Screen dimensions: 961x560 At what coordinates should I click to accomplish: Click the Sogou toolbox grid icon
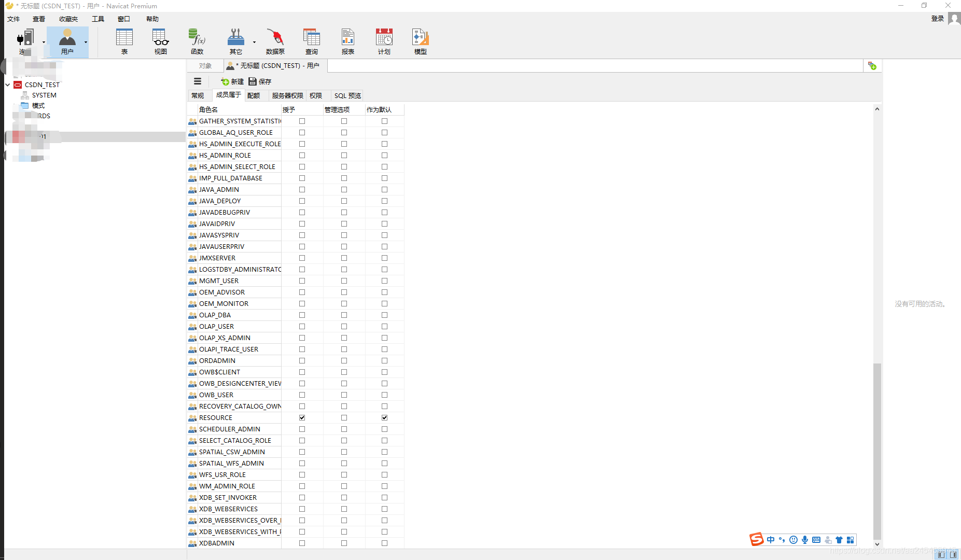851,540
